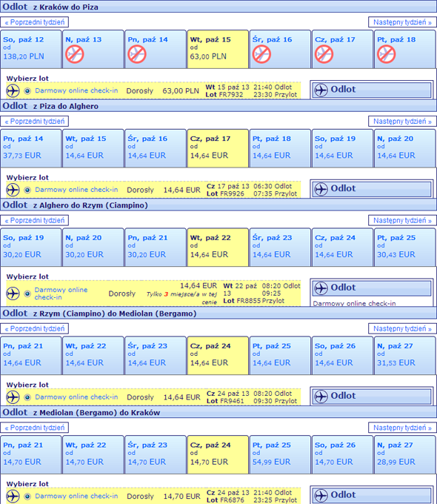Viewport: 437px width, 504px height.
Task: Click 'Lot FR7932' flight number text
Action: pyautogui.click(x=224, y=95)
